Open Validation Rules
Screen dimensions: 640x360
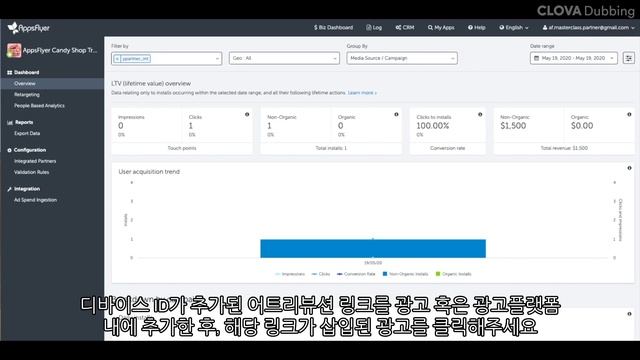click(x=31, y=172)
